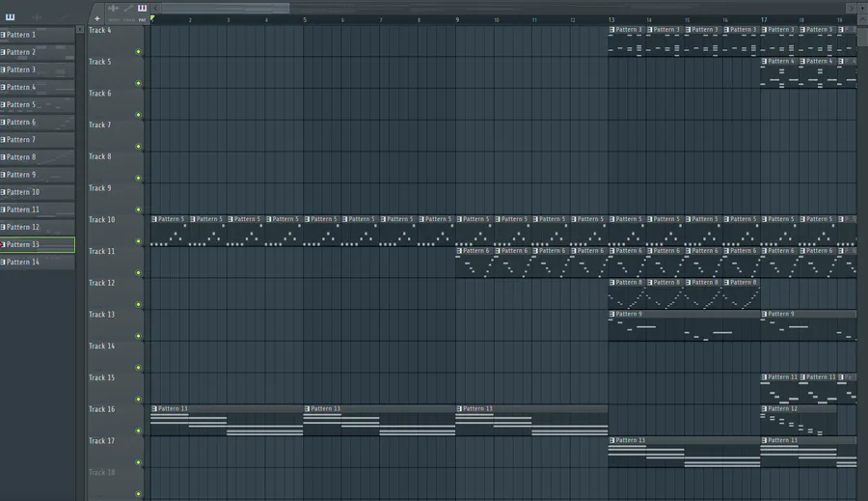The image size is (868, 501).
Task: Mute Track 5 with its green dot
Action: coord(138,84)
